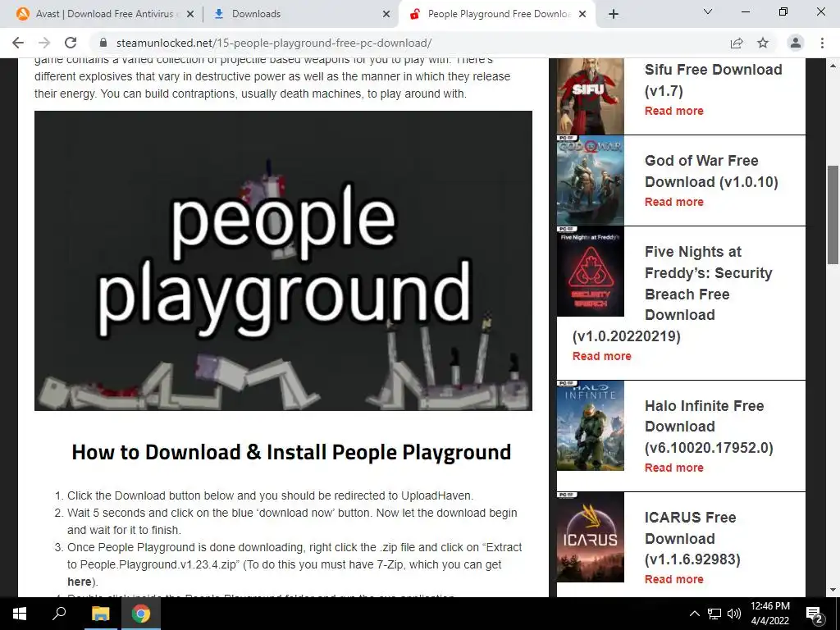Image resolution: width=840 pixels, height=630 pixels.
Task: Bookmark this page with the star
Action: (763, 43)
